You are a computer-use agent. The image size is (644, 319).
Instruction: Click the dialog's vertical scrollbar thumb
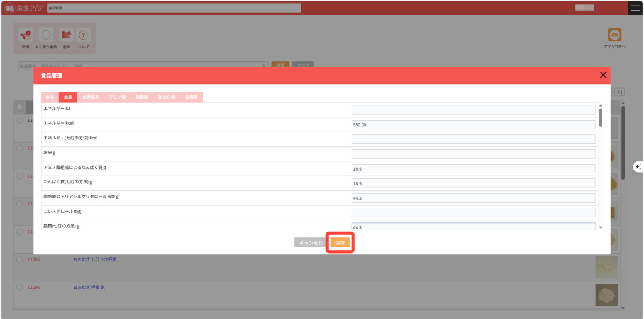click(x=601, y=117)
